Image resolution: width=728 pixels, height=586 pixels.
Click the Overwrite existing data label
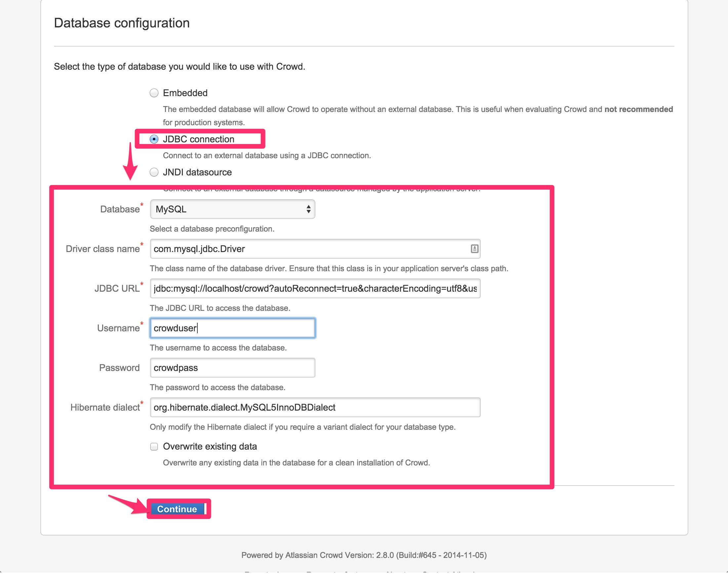(210, 446)
